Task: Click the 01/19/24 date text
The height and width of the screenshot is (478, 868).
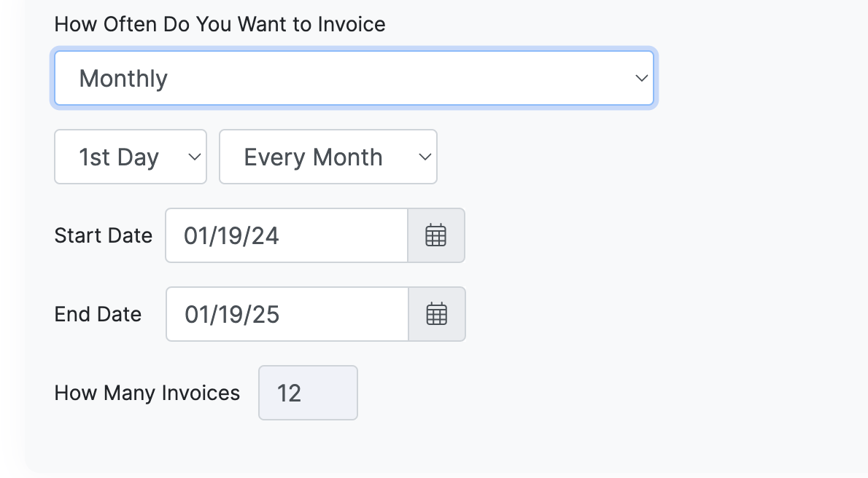Action: pyautogui.click(x=231, y=236)
